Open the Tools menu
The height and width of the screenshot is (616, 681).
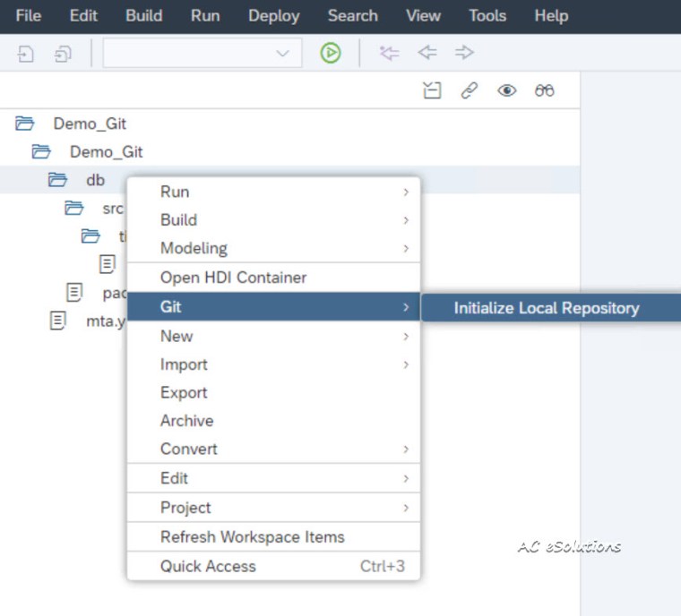click(487, 15)
